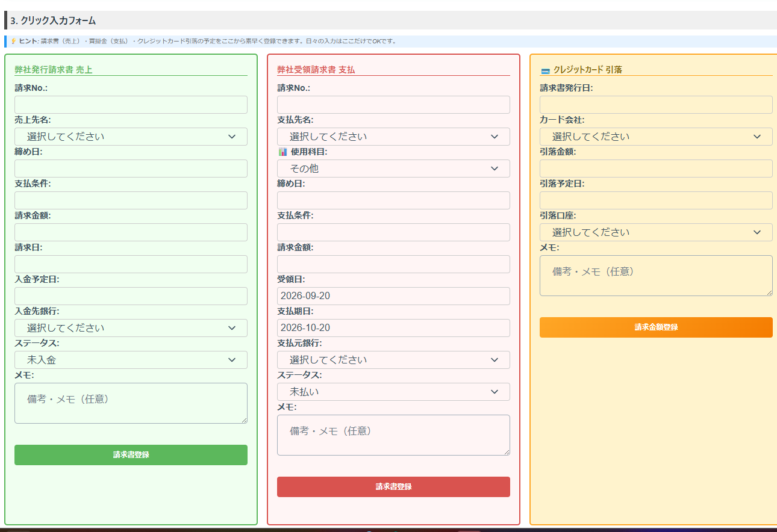The image size is (777, 532).
Task: Click the credit card icon in クレジットカード引落 header
Action: point(546,70)
